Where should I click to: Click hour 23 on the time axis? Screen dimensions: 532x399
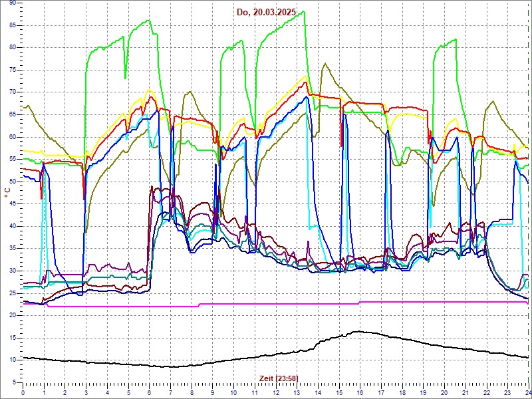pyautogui.click(x=507, y=392)
